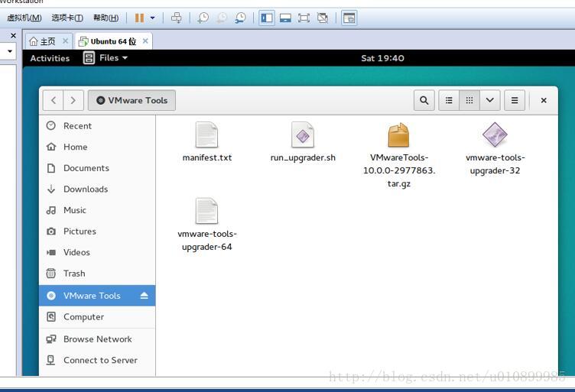Click the manifest.txt file name label
Screen dimensions: 575x392
coord(206,158)
